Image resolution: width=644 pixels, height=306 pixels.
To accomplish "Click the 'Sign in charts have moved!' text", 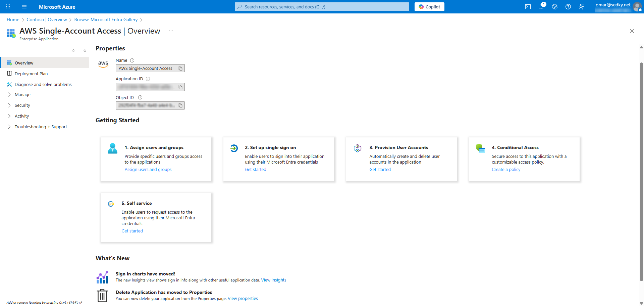I will click(146, 274).
